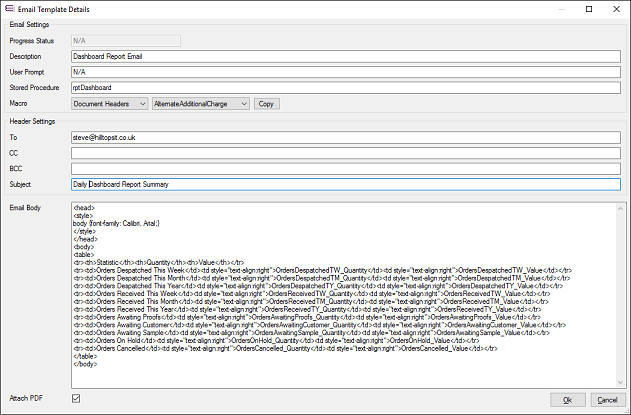This screenshot has height=415, width=631.
Task: Click the Cancel button
Action: pos(604,399)
